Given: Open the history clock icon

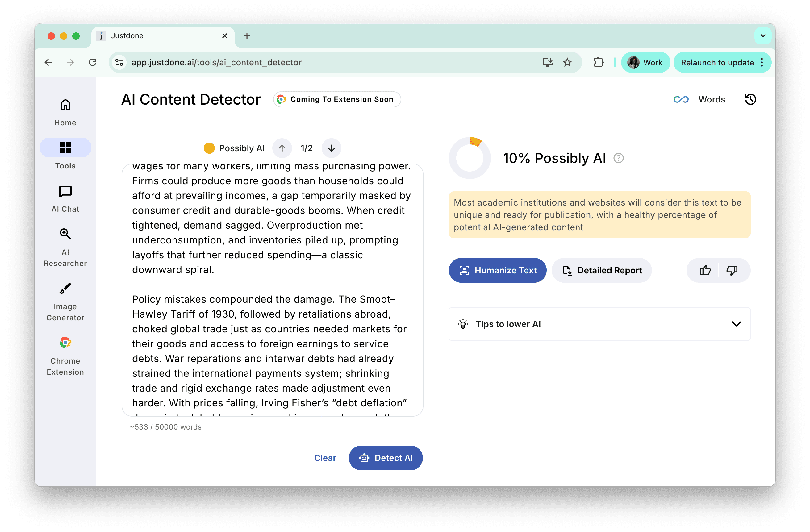Looking at the screenshot, I should pos(750,99).
